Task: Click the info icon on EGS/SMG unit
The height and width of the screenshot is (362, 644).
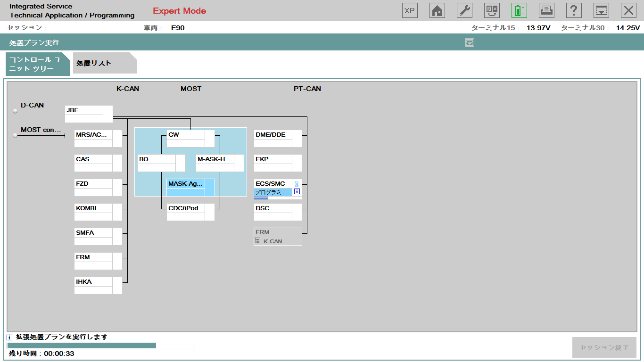Action: (x=297, y=192)
